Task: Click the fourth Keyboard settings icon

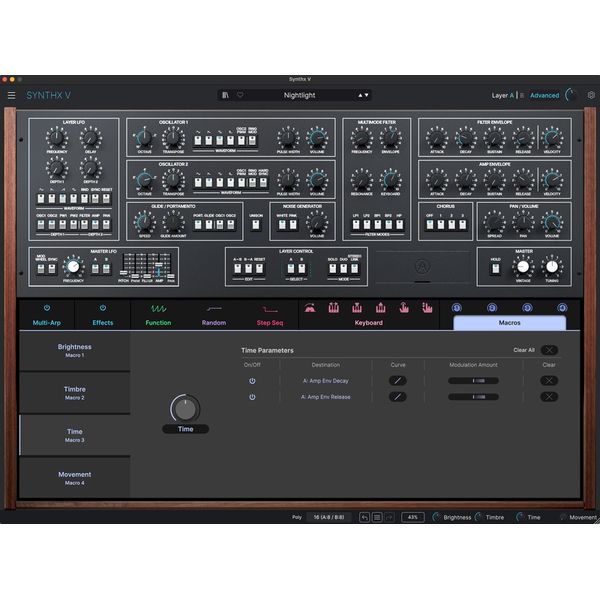Action: pyautogui.click(x=380, y=308)
